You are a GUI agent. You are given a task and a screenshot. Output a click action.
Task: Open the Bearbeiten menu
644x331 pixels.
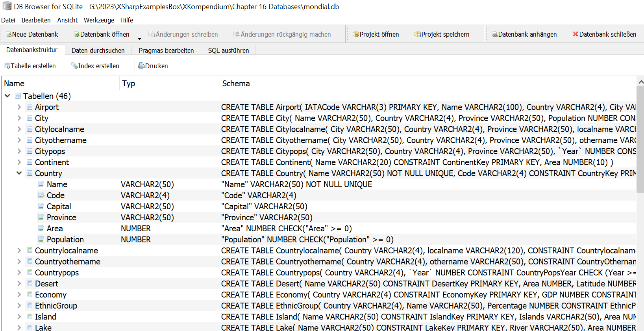(x=36, y=20)
